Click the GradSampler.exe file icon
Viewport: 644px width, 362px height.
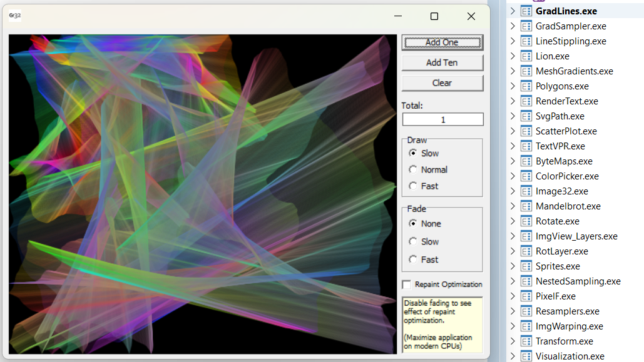coord(526,26)
